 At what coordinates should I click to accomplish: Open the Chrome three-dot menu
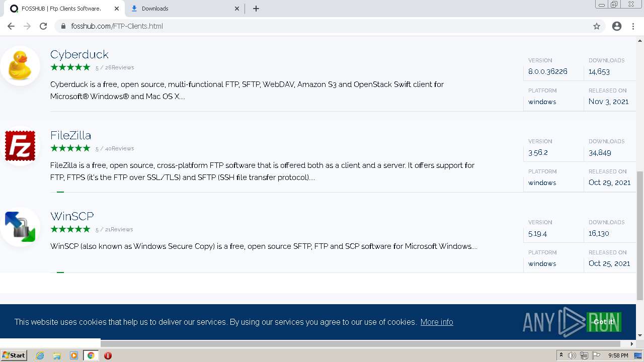pos(633,26)
